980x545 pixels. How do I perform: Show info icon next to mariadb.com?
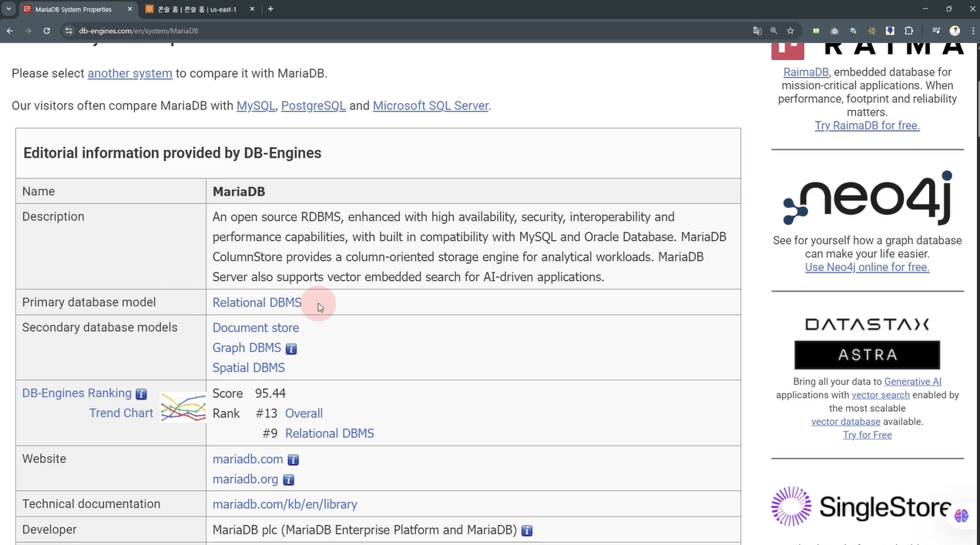pos(294,460)
